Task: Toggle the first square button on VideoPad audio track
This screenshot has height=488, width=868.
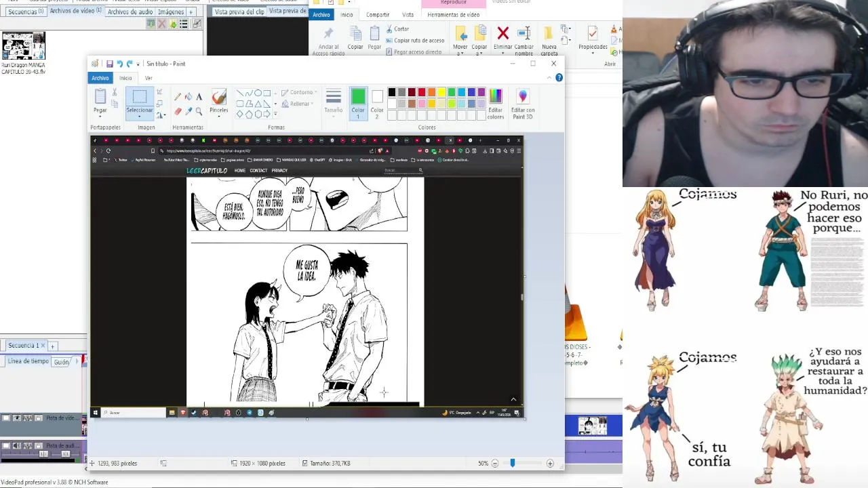Action: coord(6,445)
